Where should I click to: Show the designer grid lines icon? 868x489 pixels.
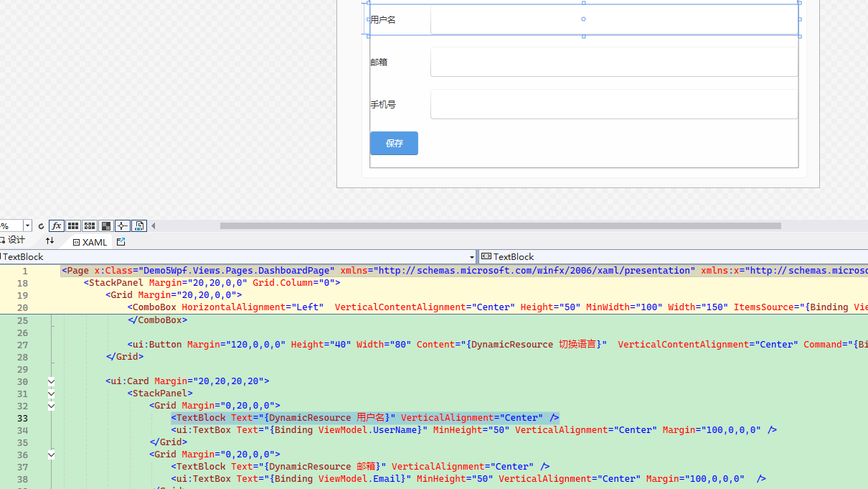tap(73, 226)
